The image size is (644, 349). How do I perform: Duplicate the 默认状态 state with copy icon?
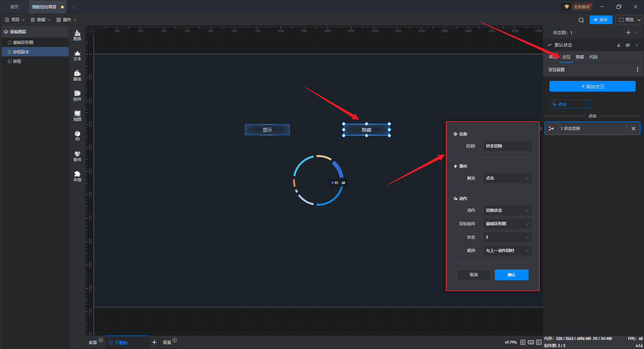(628, 45)
